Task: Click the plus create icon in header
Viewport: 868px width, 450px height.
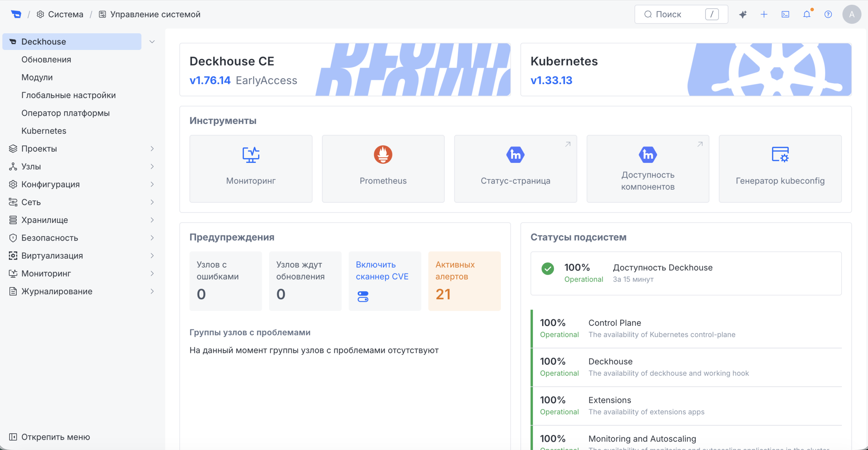Action: pos(764,14)
